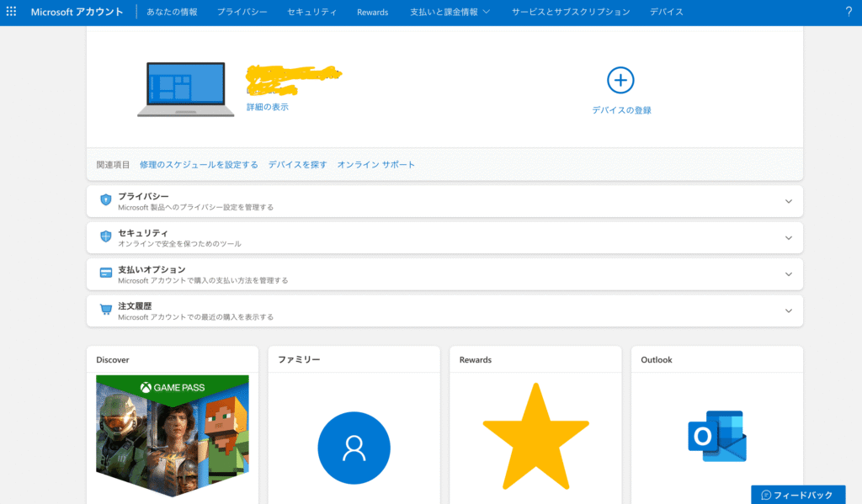Click the payment card icon
This screenshot has width=862, height=504.
pos(105,273)
